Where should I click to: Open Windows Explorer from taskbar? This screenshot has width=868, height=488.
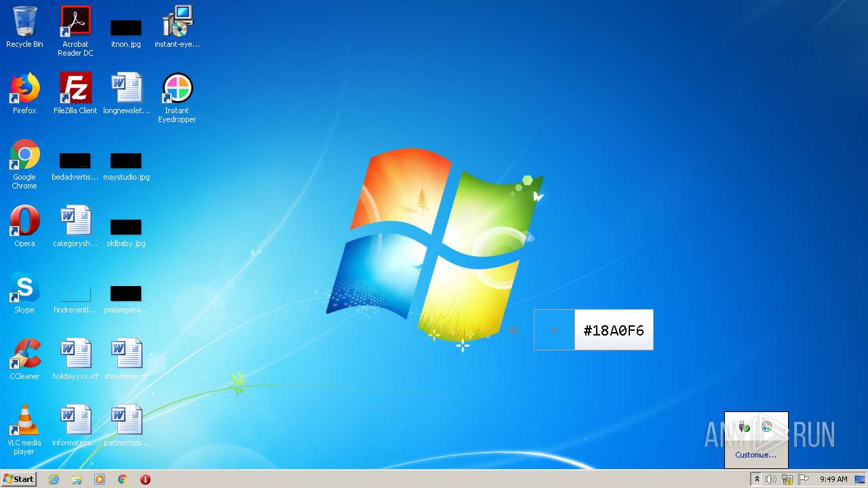pos(77,479)
